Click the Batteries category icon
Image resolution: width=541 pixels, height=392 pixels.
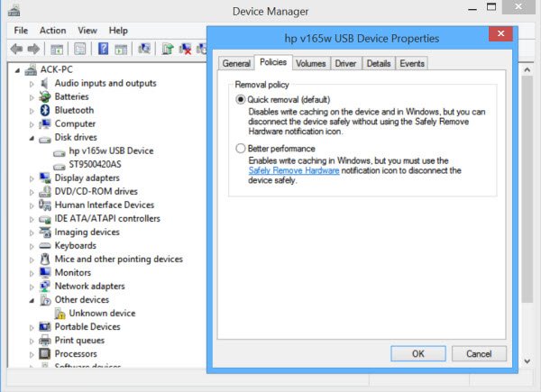pyautogui.click(x=45, y=97)
